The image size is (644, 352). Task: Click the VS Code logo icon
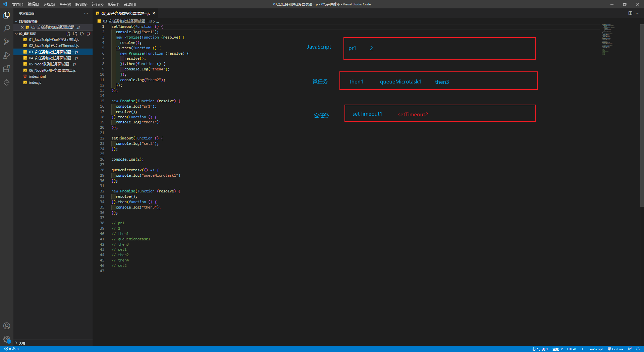(5, 4)
